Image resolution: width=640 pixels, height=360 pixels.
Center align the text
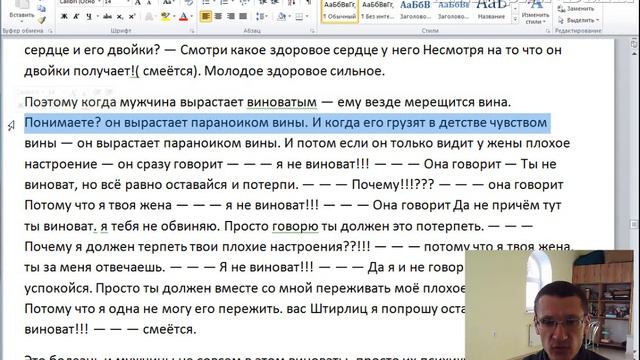point(218,17)
